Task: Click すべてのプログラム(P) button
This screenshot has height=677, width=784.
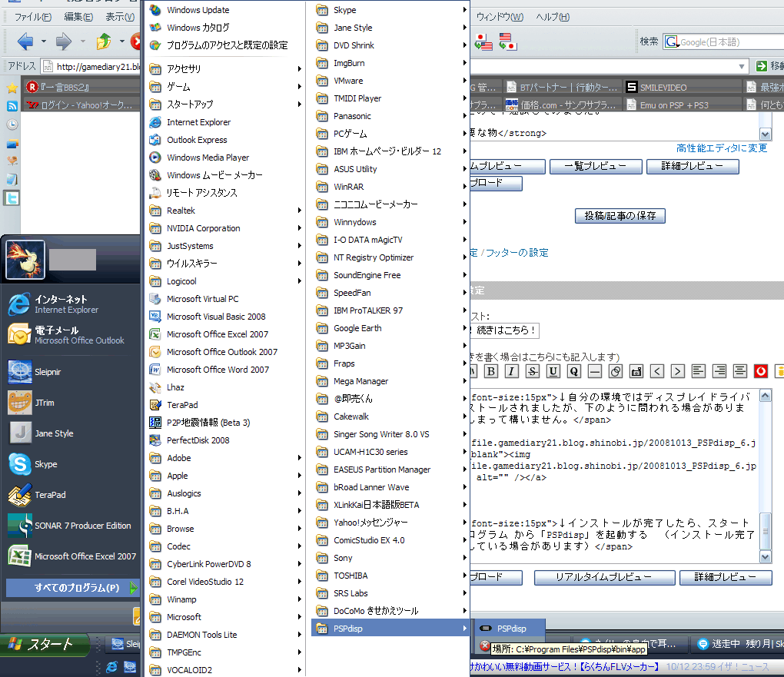Action: (71, 588)
